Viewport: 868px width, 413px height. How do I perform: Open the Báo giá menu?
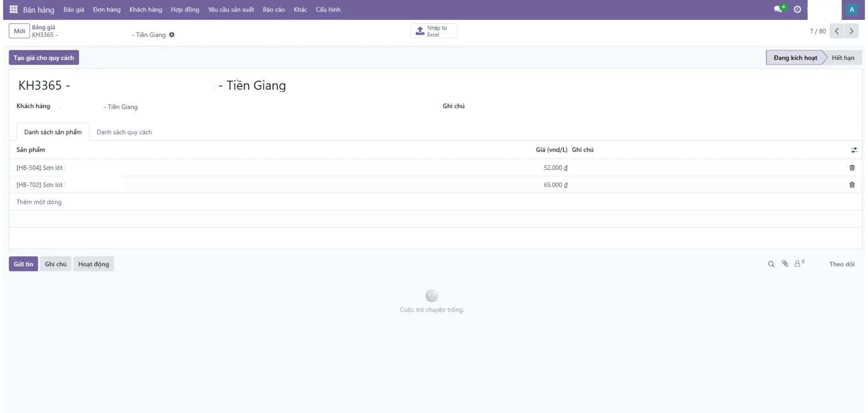(74, 10)
